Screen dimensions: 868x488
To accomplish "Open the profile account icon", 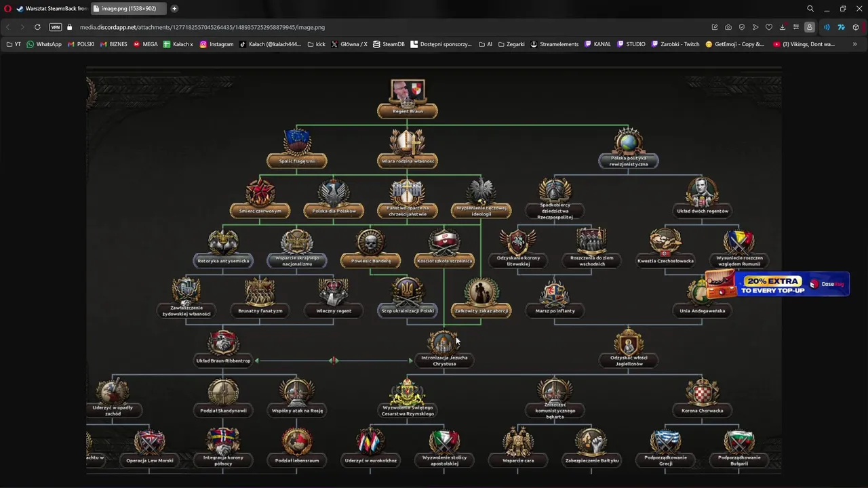I will (x=810, y=27).
